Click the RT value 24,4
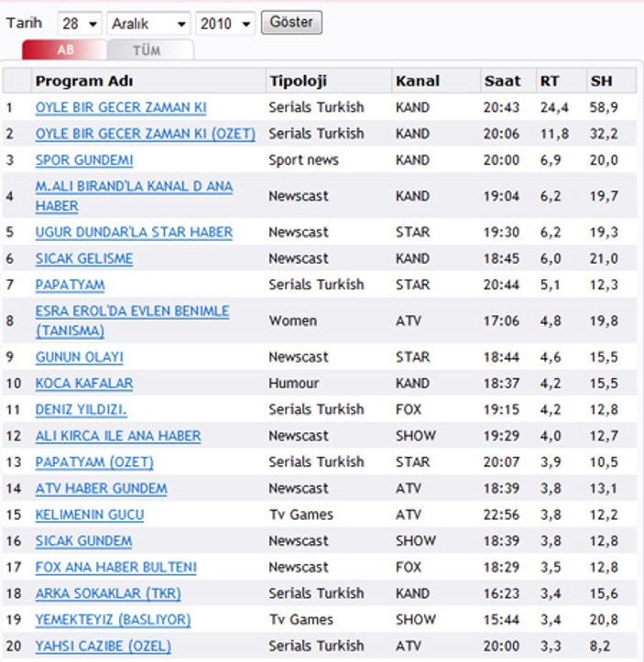The image size is (644, 662). (554, 108)
